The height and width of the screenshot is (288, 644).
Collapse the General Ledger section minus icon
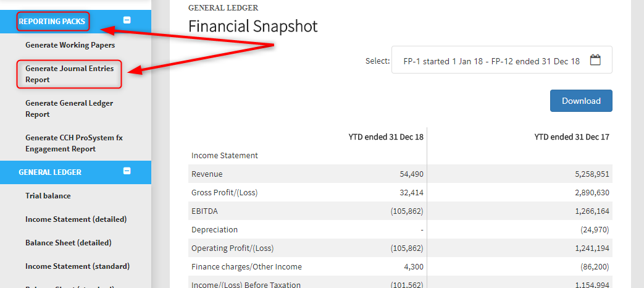(127, 171)
